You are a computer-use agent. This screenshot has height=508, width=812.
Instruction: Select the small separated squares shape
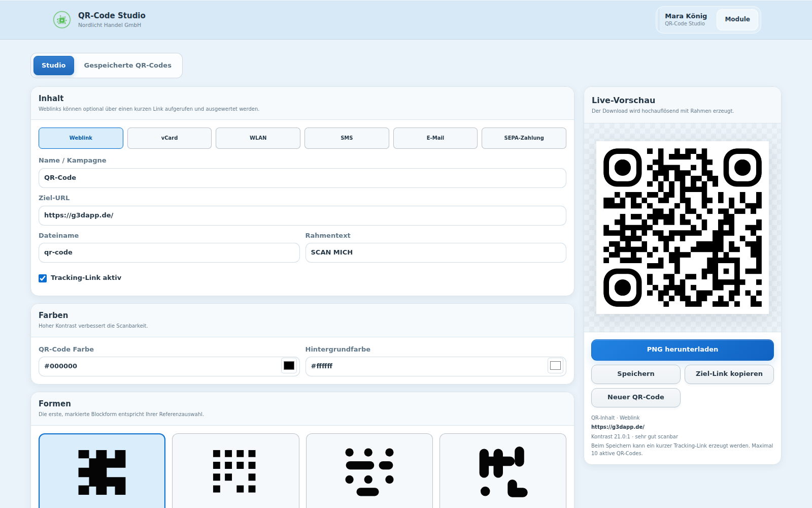coord(235,471)
